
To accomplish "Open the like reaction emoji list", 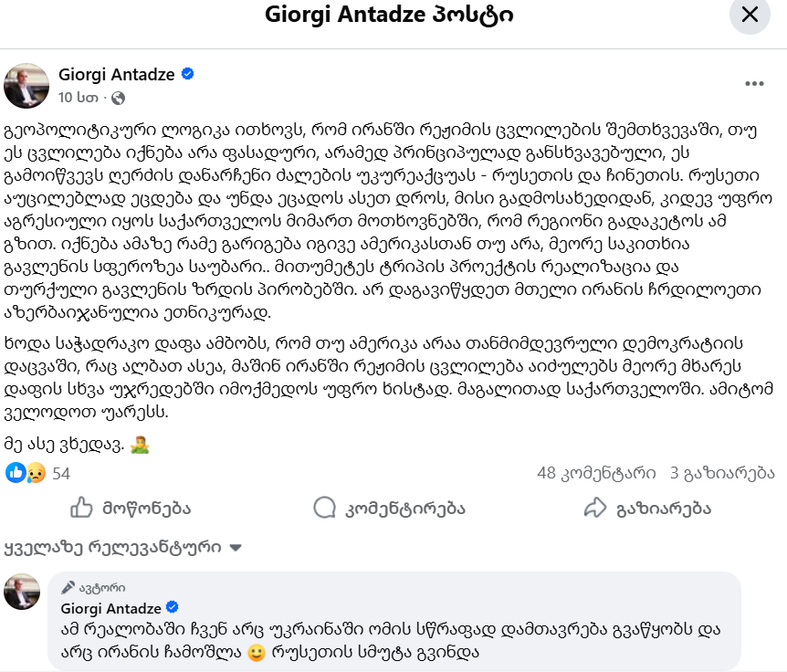I will [16, 473].
